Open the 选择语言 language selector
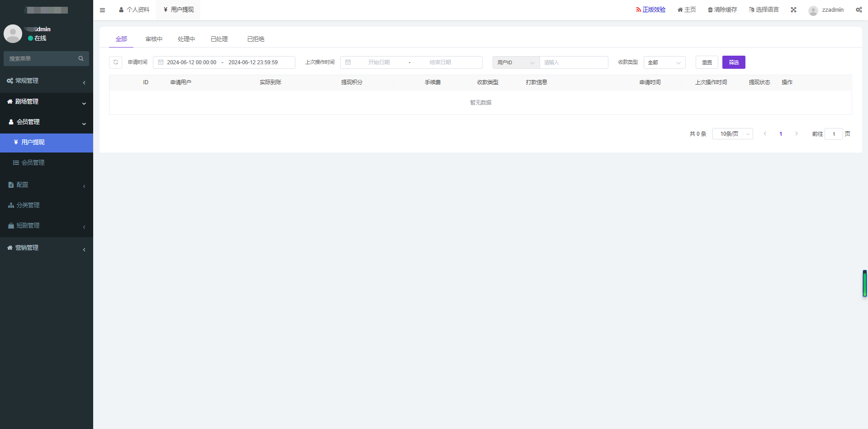868x429 pixels. coord(764,10)
